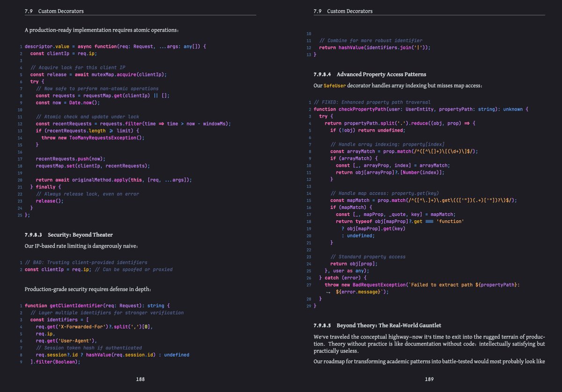562x392 pixels.
Task: Click the line 'const mapMatch = prop.match(...)'
Action: (423, 200)
